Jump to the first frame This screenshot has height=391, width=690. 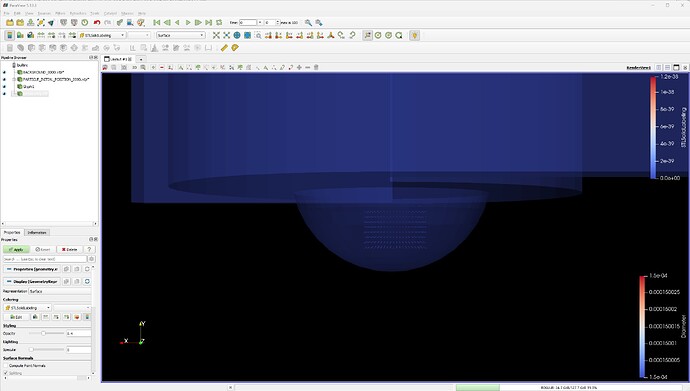(x=157, y=22)
